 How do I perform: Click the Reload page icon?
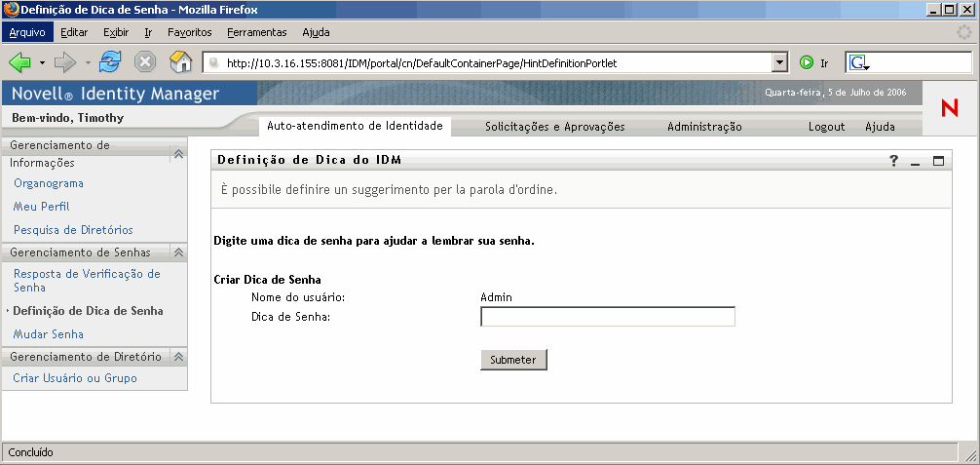click(x=110, y=62)
